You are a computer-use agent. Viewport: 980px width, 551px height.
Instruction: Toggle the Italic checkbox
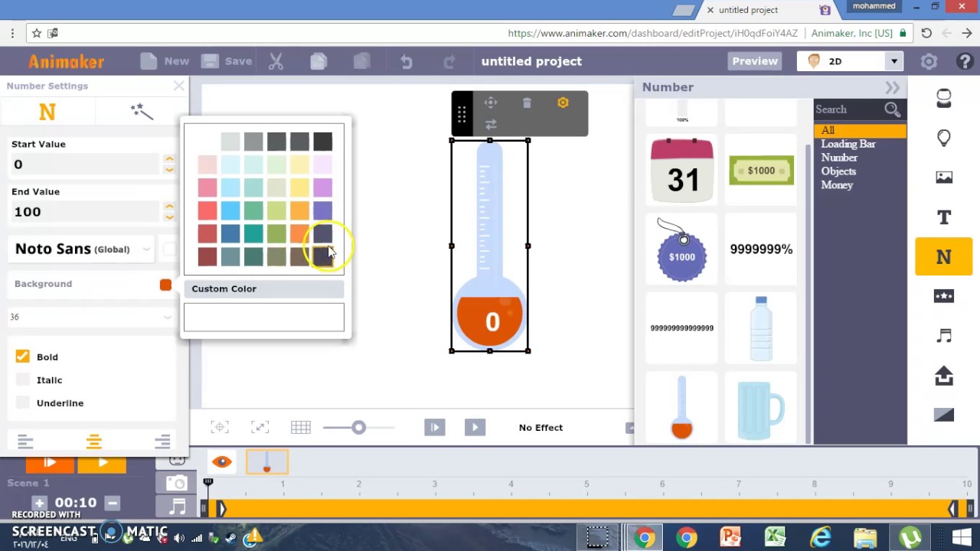tap(22, 380)
